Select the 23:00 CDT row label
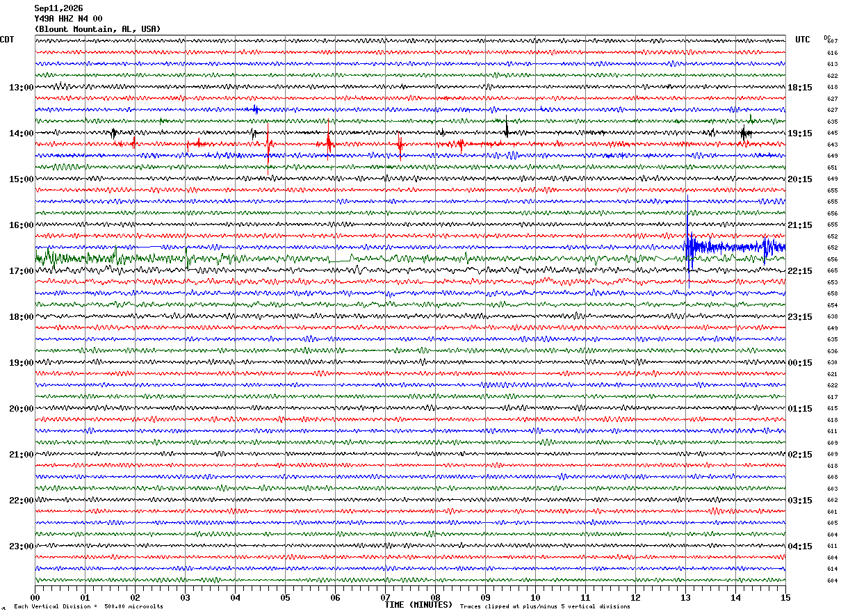This screenshot has width=841, height=616. tap(21, 546)
